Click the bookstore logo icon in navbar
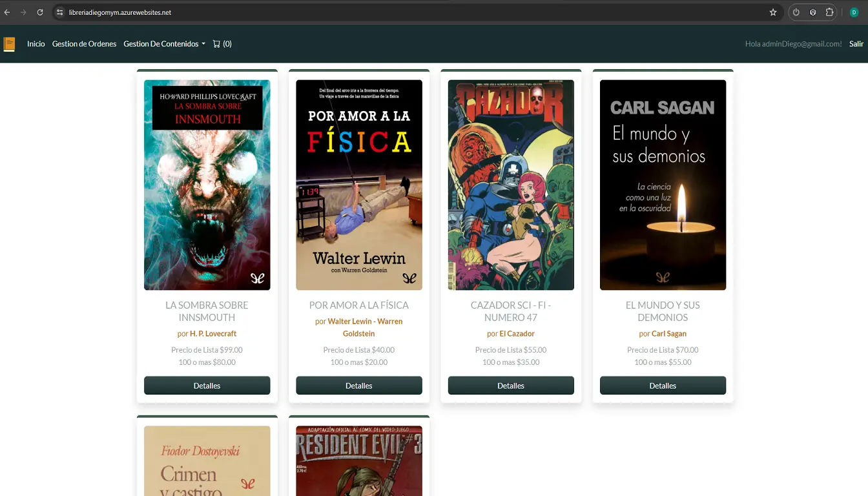Image resolution: width=868 pixels, height=496 pixels. 9,44
